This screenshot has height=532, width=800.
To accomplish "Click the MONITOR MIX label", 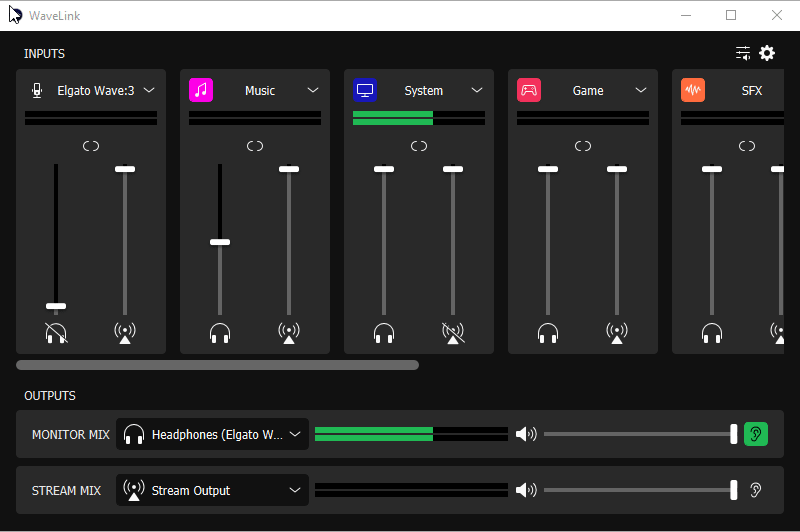I will click(70, 435).
